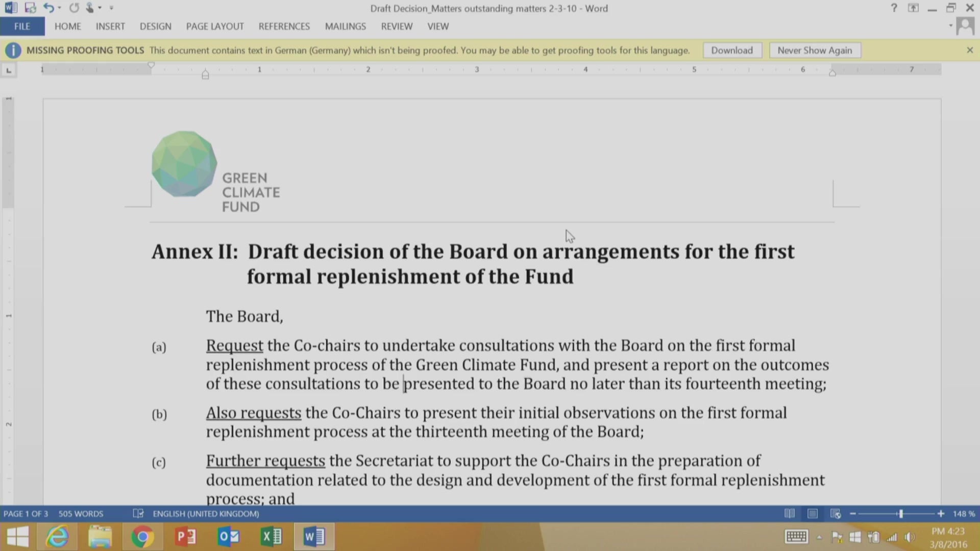Click Download proofing tools button

coord(732,51)
